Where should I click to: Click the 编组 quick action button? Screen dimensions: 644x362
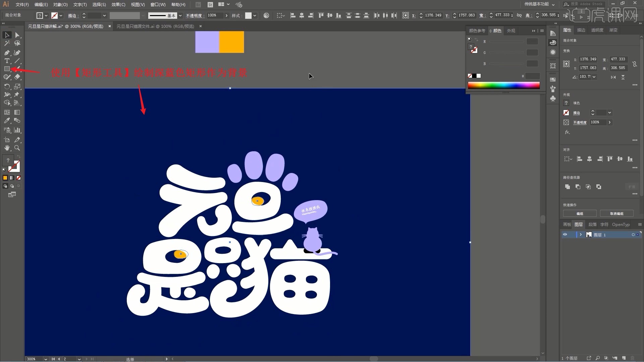(x=580, y=214)
